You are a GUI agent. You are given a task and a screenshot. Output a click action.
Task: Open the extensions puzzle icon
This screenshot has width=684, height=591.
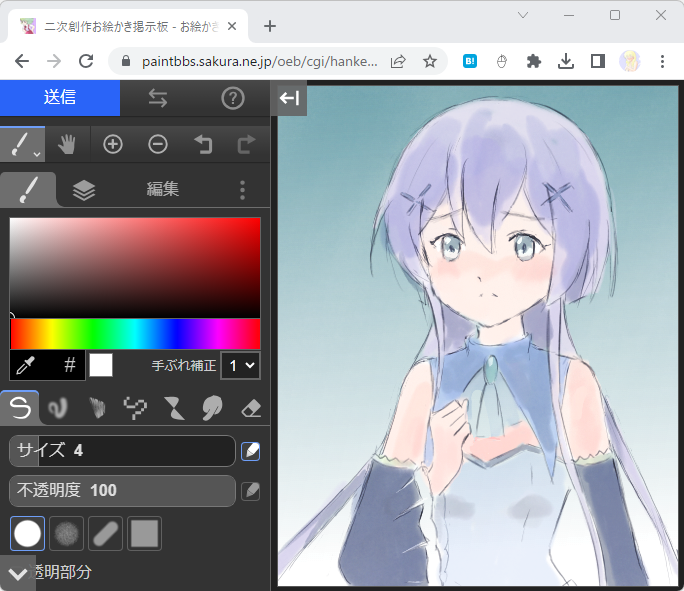click(534, 61)
